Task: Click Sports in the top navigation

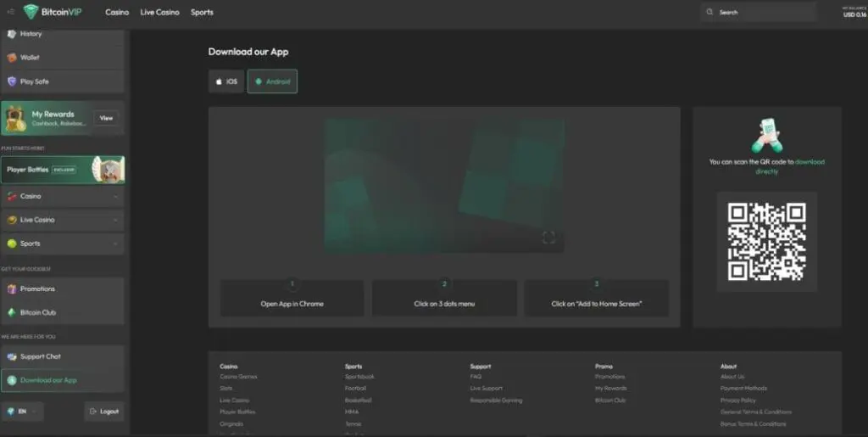Action: 202,13
